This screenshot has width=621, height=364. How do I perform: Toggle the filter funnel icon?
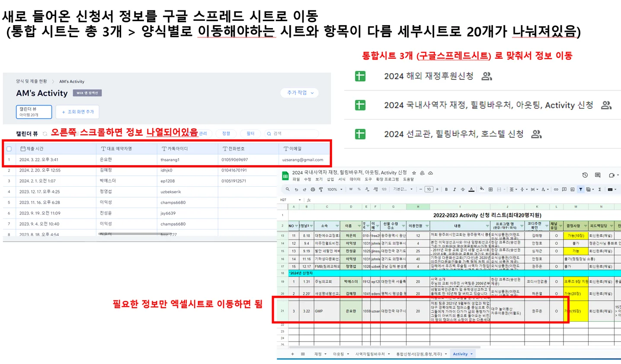[x=580, y=189]
